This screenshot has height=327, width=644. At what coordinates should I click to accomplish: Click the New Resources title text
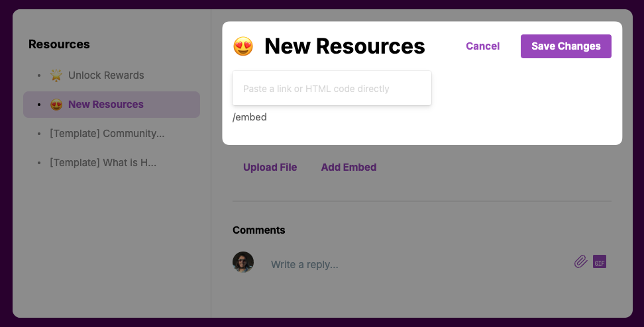coord(345,46)
